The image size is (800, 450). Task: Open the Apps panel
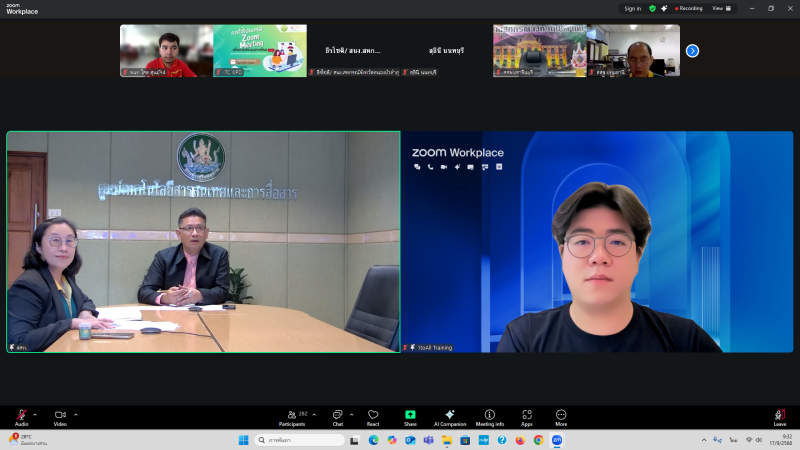pos(527,415)
